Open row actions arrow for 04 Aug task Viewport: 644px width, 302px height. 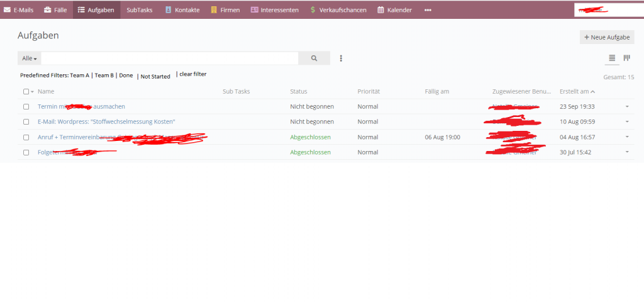tap(627, 137)
